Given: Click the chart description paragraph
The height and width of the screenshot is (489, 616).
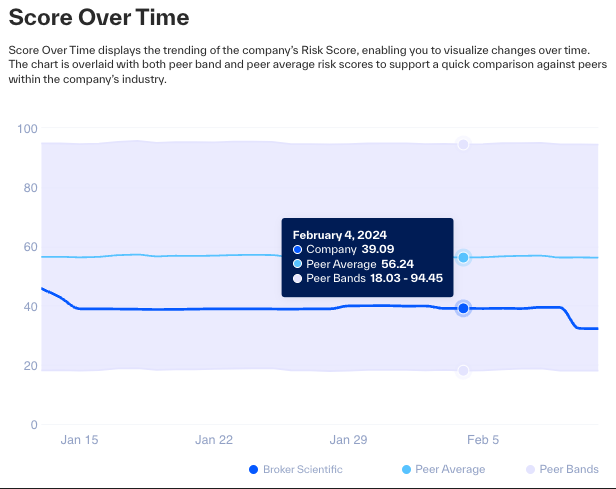Looking at the screenshot, I should (x=308, y=64).
